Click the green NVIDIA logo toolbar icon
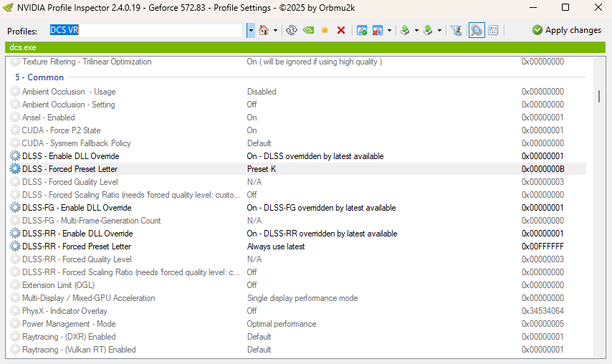Viewport: 612px width, 364px height. (308, 30)
